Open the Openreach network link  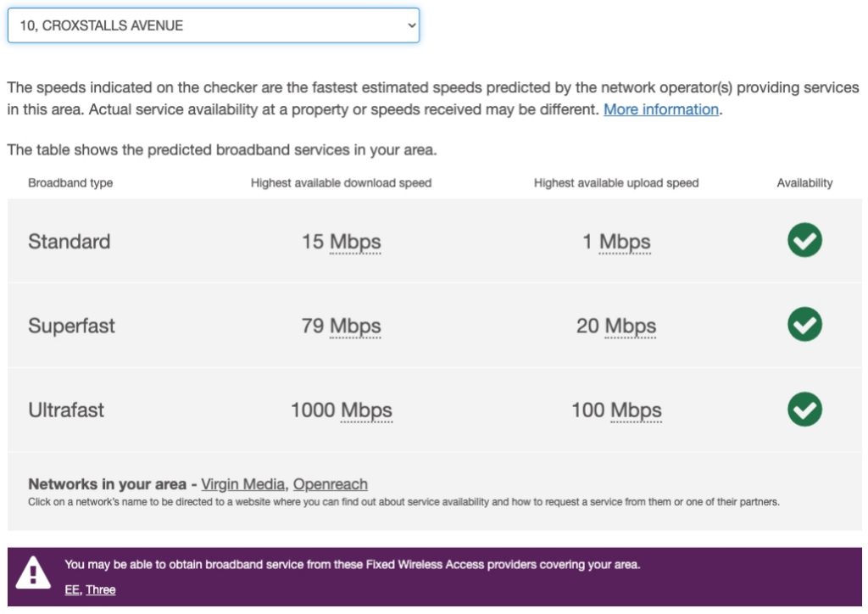[x=330, y=483]
